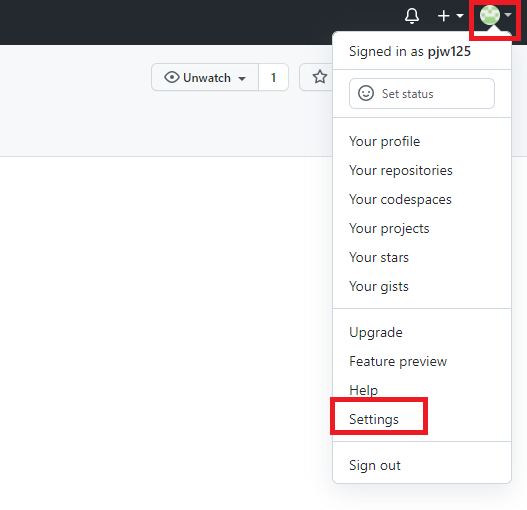
Task: Click the star icon button
Action: [x=320, y=77]
